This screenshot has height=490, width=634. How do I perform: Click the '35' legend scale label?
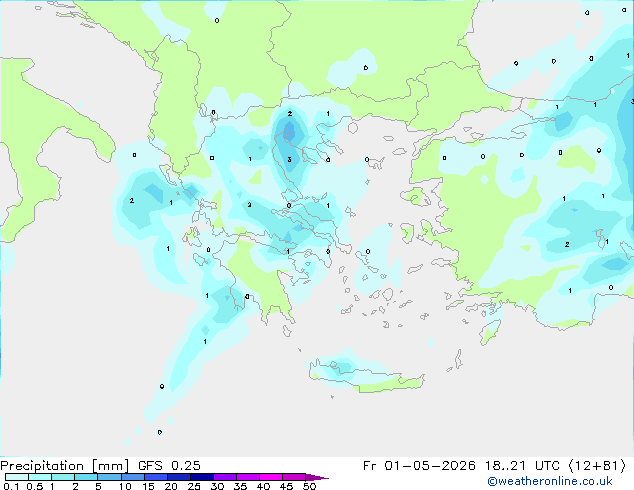(x=241, y=486)
